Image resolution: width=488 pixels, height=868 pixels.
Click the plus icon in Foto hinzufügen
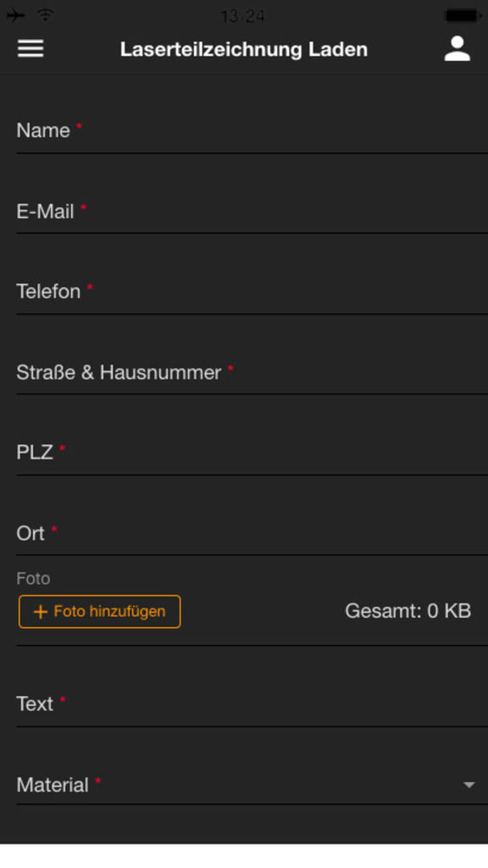point(41,612)
